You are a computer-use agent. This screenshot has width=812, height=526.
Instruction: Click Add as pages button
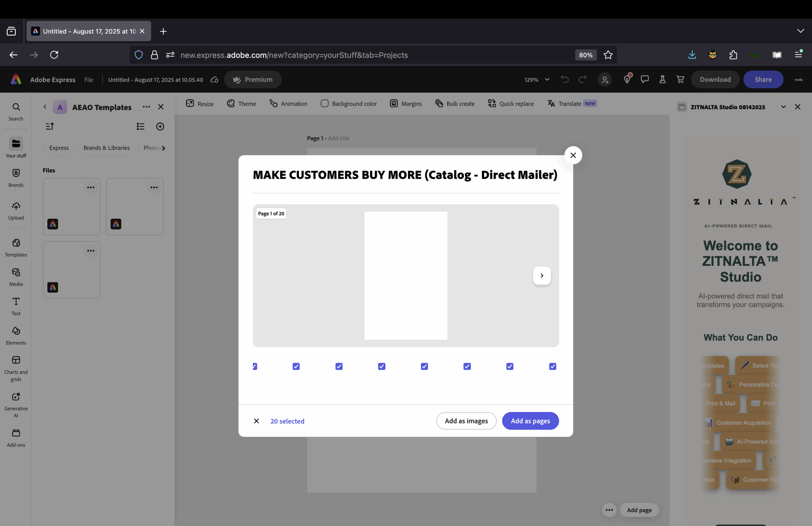click(530, 421)
